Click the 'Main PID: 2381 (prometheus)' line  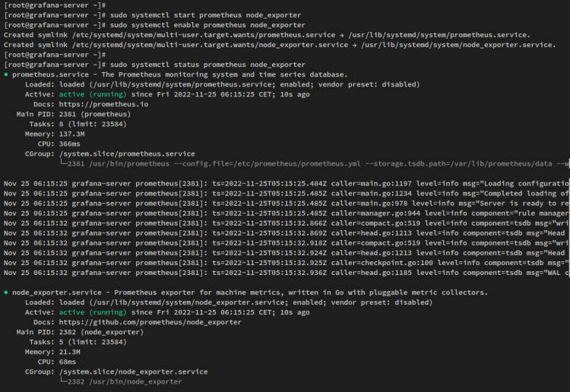(74, 114)
